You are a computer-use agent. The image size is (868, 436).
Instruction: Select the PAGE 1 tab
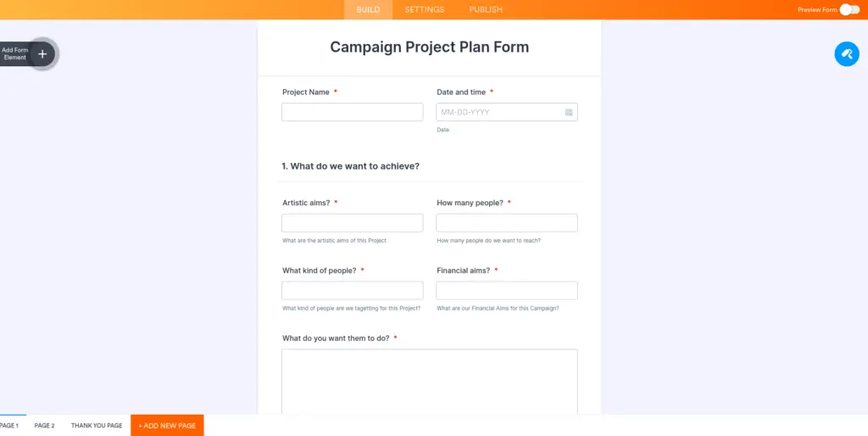pos(8,426)
